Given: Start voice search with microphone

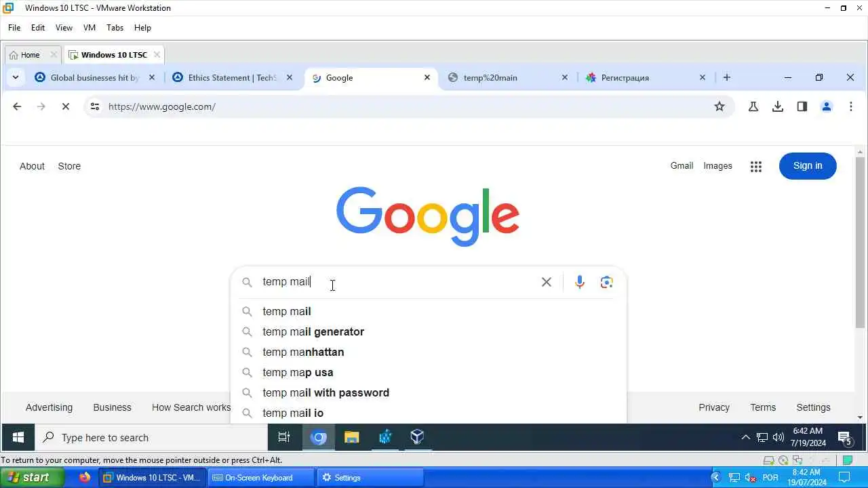Looking at the screenshot, I should 580,282.
